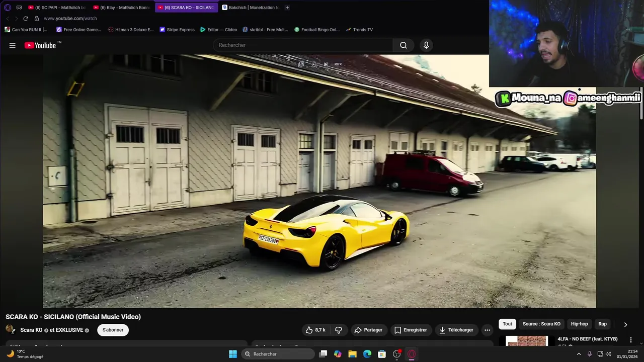Click the magnifier search button on YouTube

[x=404, y=45]
